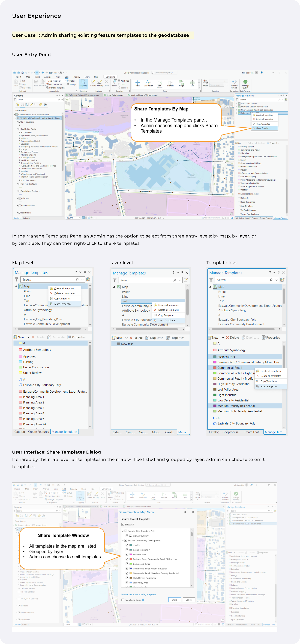Uncheck City A Boundary in the Share Template dialog

[x=127, y=536]
